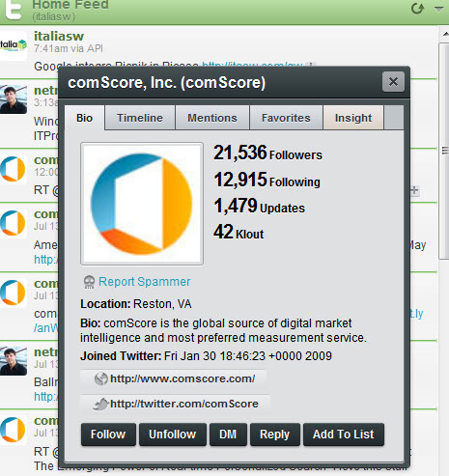Viewport: 449px width, 476px height.
Task: Close the comScore profile popup
Action: (x=393, y=82)
